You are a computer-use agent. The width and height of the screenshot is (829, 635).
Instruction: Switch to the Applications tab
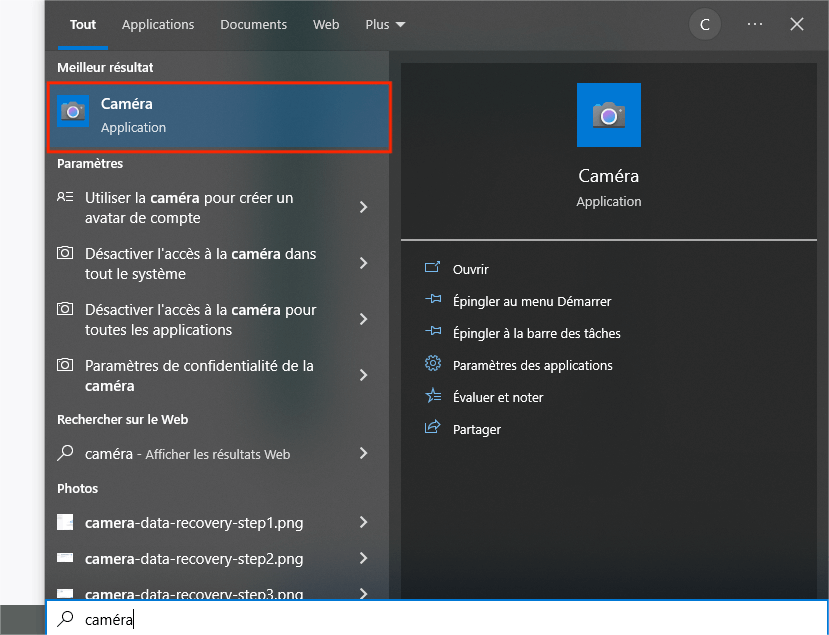tap(158, 24)
